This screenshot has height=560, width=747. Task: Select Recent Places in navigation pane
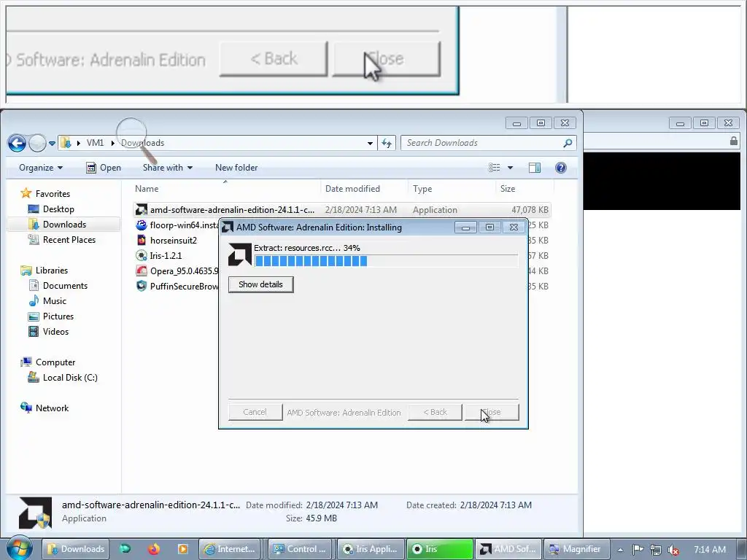pyautogui.click(x=63, y=239)
